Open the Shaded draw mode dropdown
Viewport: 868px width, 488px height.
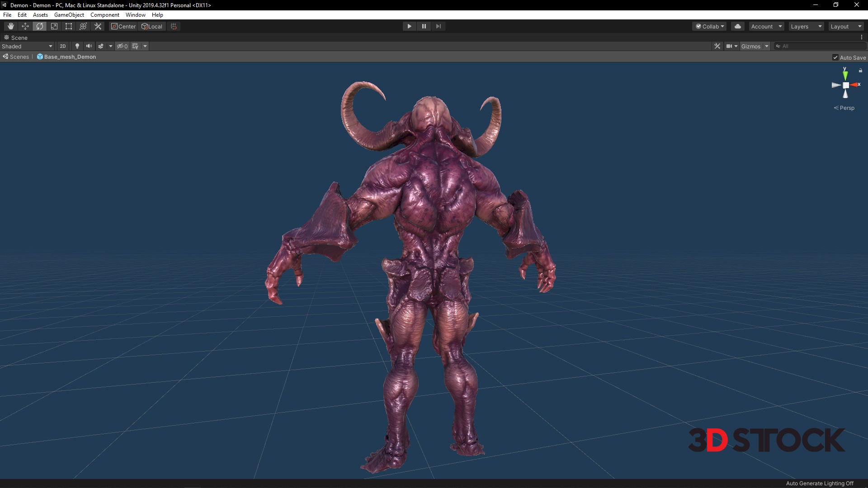coord(27,46)
